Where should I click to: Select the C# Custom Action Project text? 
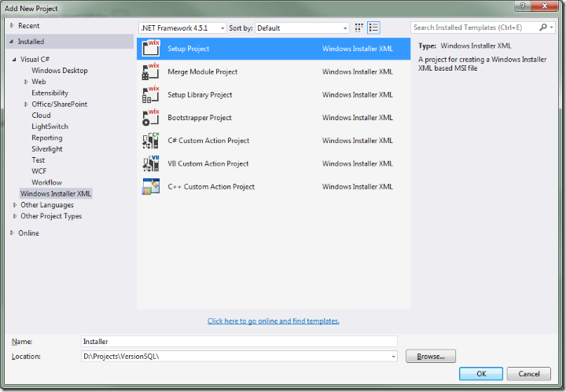208,141
